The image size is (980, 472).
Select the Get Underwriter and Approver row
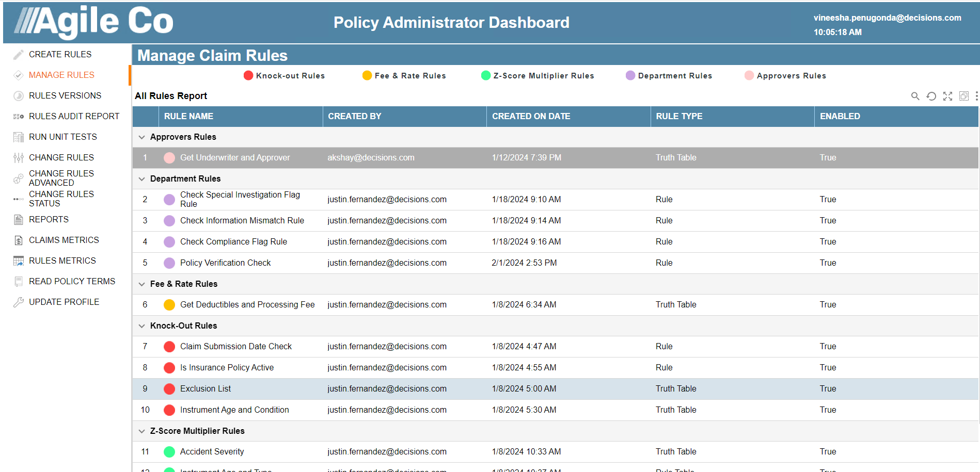point(235,158)
